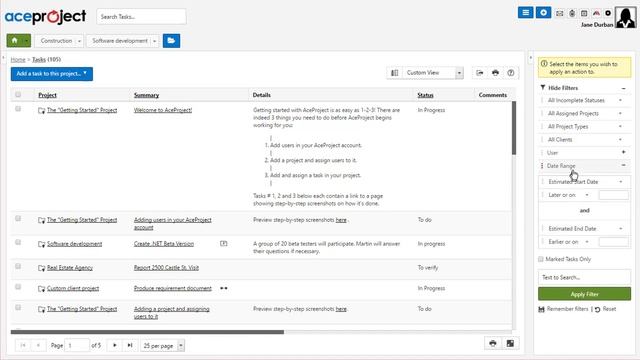Viewport: 640px width, 360px height.
Task: Click the vertical scrollbar of task table
Action: point(514,128)
